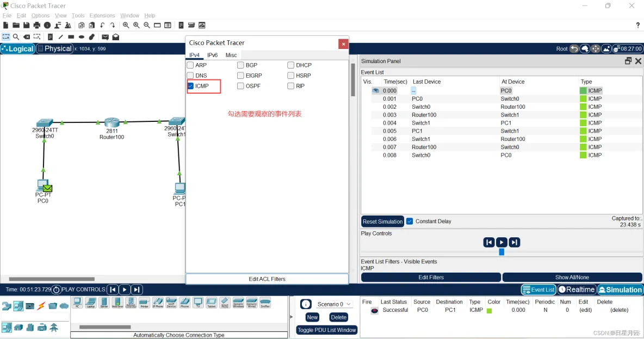Enable the BGP filter checkbox
This screenshot has width=644, height=339.
click(240, 65)
